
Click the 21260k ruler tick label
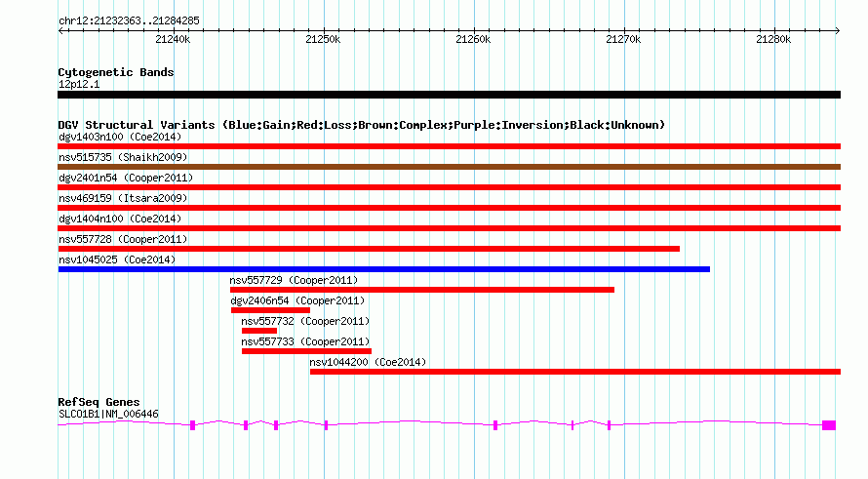[x=473, y=39]
